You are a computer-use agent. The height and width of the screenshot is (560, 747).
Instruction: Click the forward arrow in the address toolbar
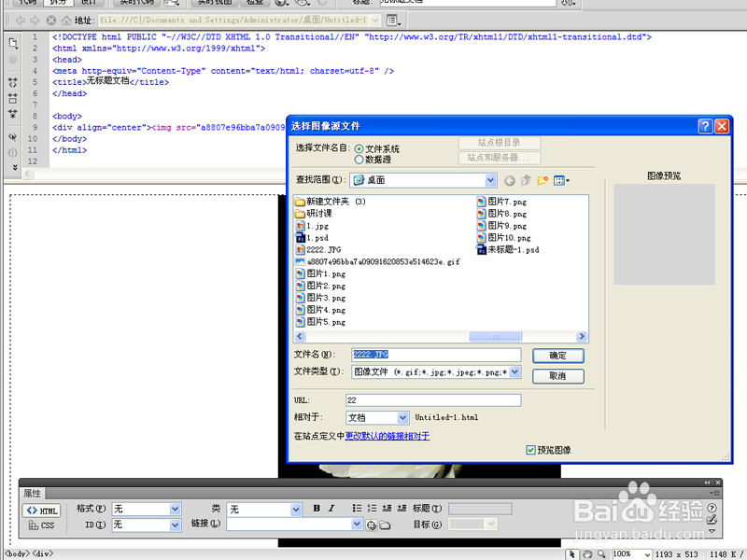pos(35,21)
